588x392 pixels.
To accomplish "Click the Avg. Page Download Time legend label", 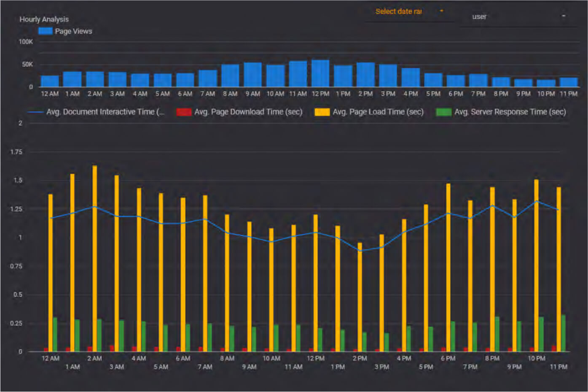I will [x=248, y=112].
